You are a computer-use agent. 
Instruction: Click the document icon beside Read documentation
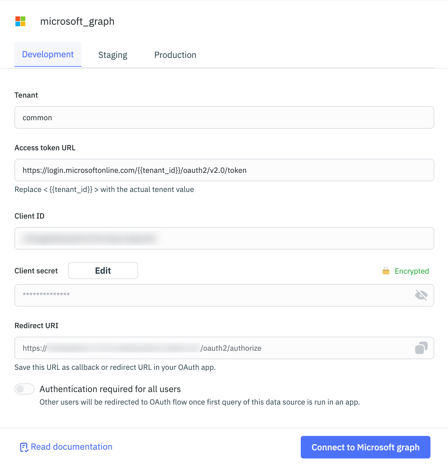[x=24, y=447]
